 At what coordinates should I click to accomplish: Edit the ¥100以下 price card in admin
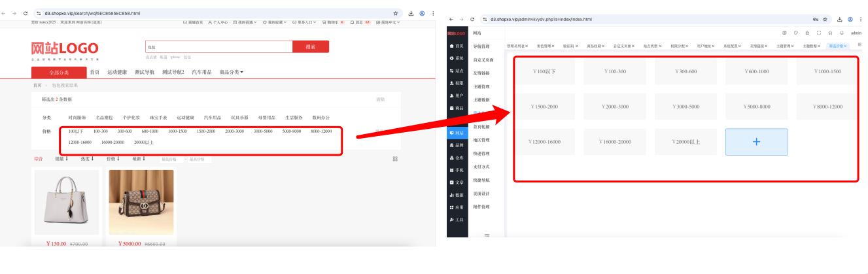544,71
